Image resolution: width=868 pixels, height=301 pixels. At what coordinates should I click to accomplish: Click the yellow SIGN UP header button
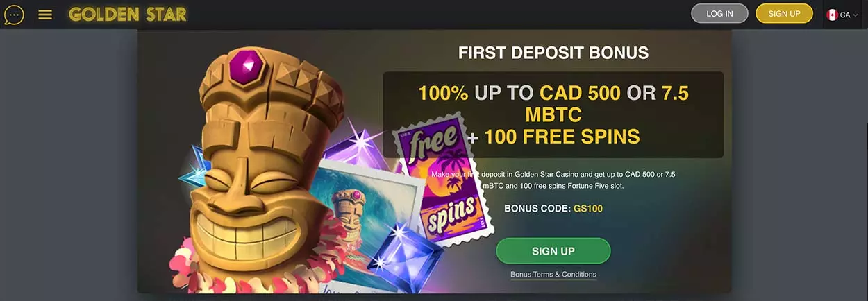[x=784, y=14]
